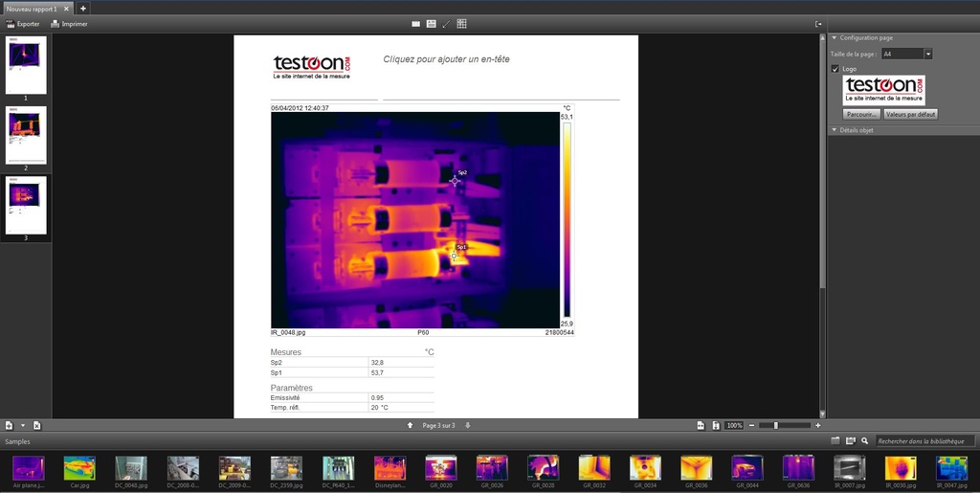Open page 2 thumbnail

pyautogui.click(x=26, y=135)
